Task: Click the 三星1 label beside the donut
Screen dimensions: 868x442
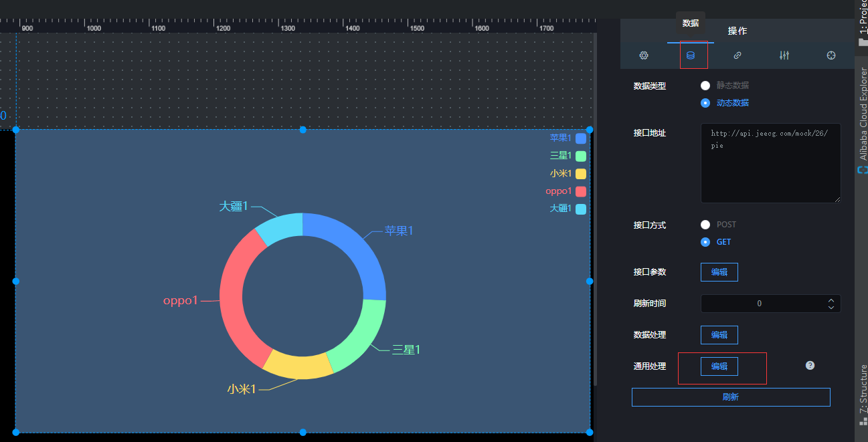Action: point(406,350)
